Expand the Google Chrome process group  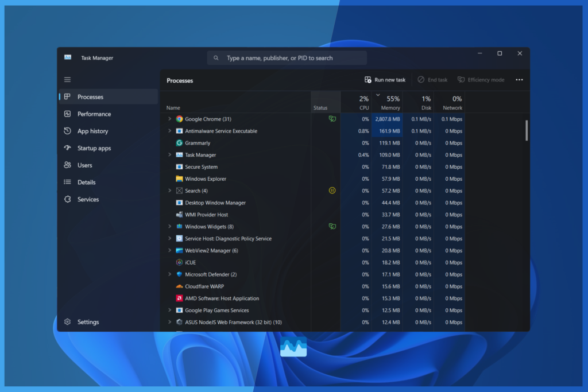(169, 119)
